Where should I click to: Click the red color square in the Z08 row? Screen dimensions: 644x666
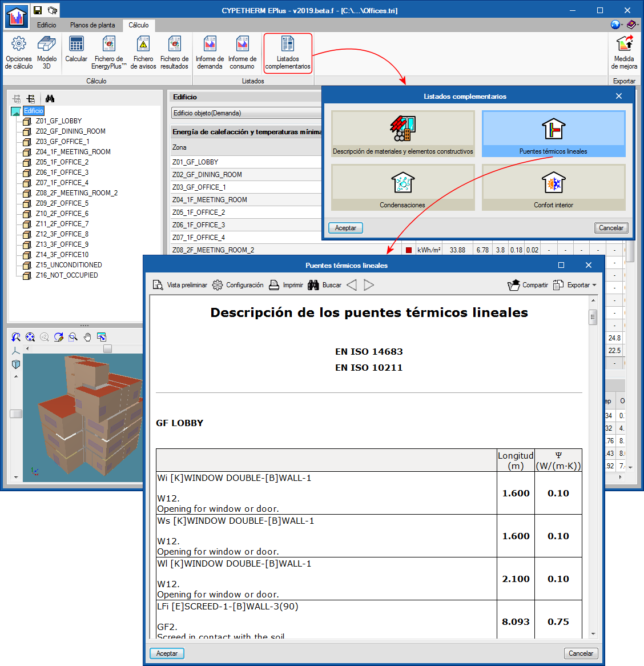409,250
